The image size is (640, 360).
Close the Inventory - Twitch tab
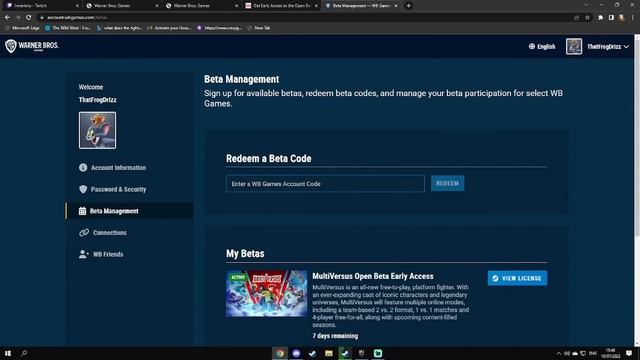tap(77, 6)
